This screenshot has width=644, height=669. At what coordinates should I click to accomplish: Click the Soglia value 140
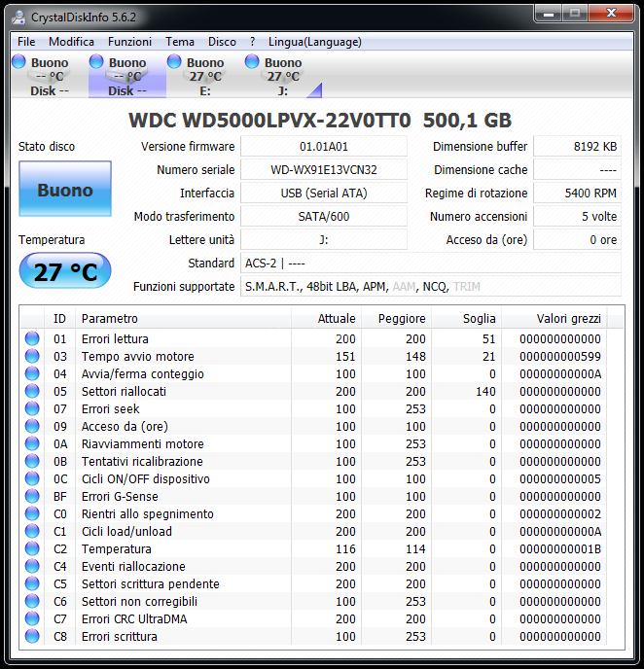click(485, 391)
